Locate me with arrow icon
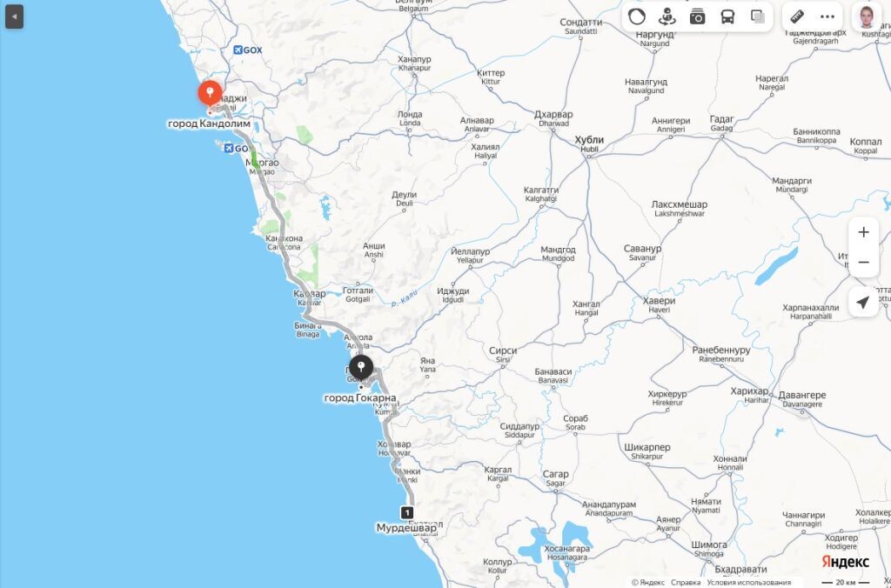891x588 pixels. click(x=863, y=302)
